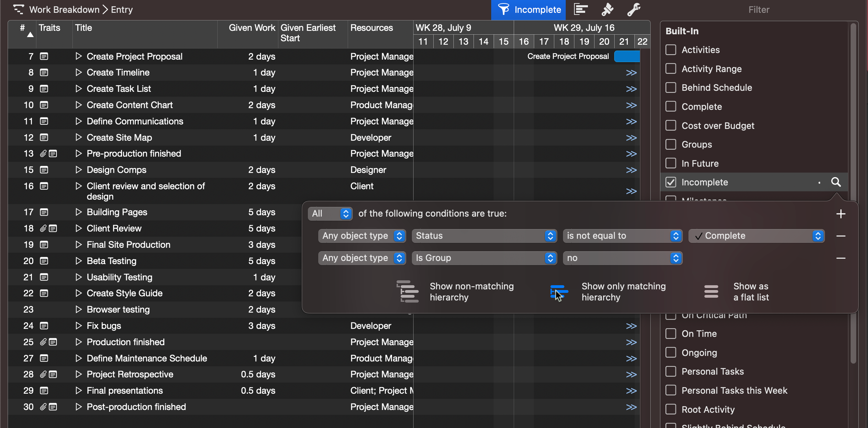Click the blue Create Project Proposal Gantt bar
The height and width of the screenshot is (428, 868).
pyautogui.click(x=627, y=56)
